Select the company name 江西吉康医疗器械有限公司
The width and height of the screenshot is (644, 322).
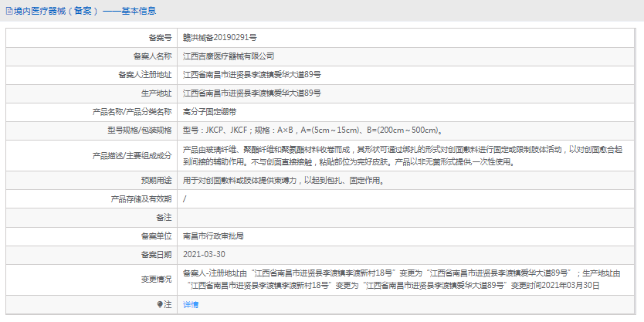tap(229, 56)
